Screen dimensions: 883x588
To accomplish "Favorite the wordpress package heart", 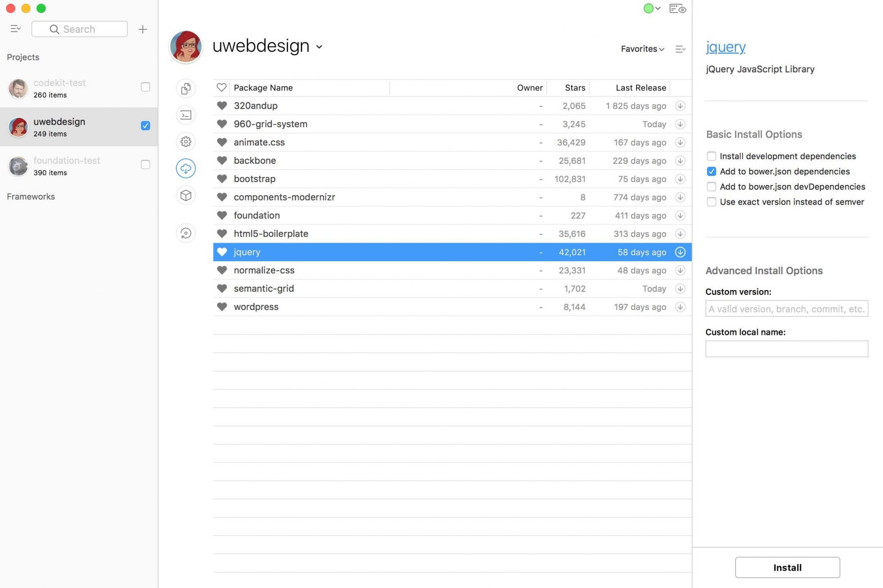I will point(222,307).
